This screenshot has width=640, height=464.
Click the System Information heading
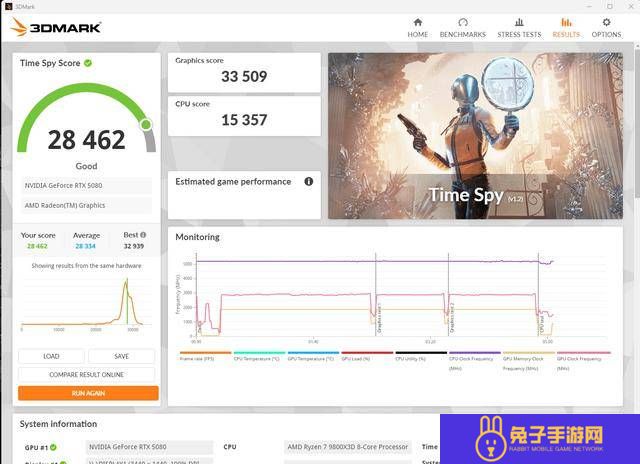(x=58, y=424)
